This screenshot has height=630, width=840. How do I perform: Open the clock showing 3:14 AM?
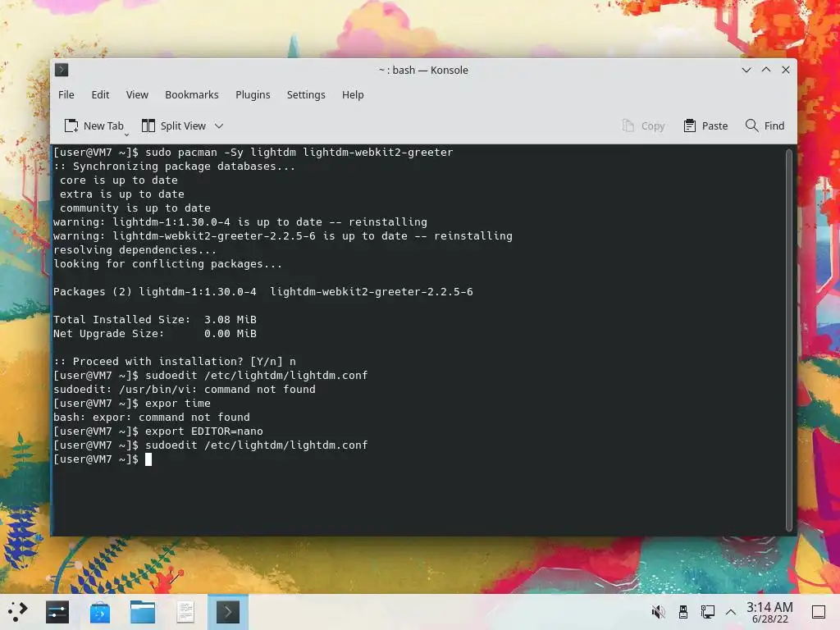(x=769, y=612)
